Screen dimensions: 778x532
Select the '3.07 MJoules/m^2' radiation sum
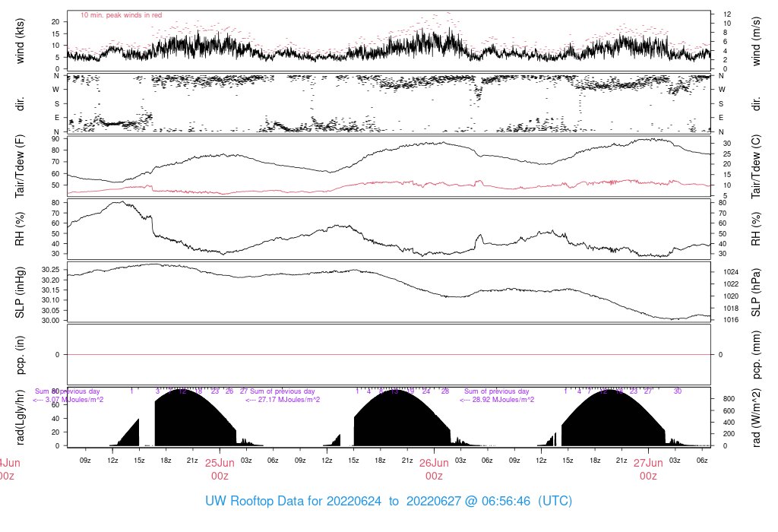pyautogui.click(x=74, y=400)
